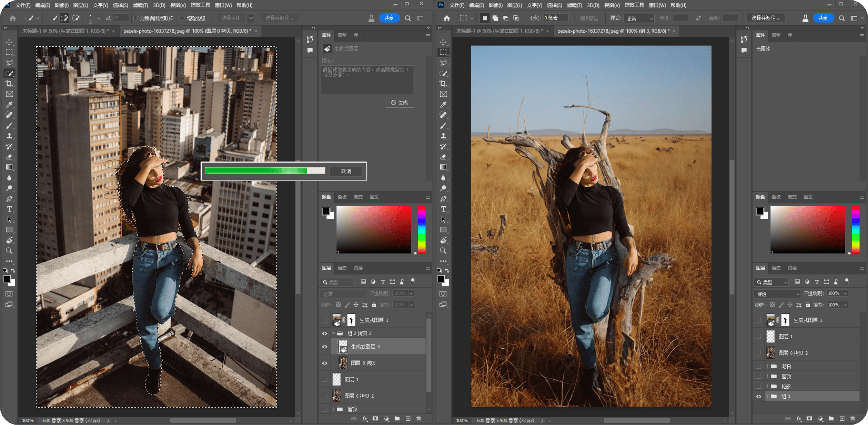
Task: Click 选择并遮住 button in right window
Action: coord(766,18)
